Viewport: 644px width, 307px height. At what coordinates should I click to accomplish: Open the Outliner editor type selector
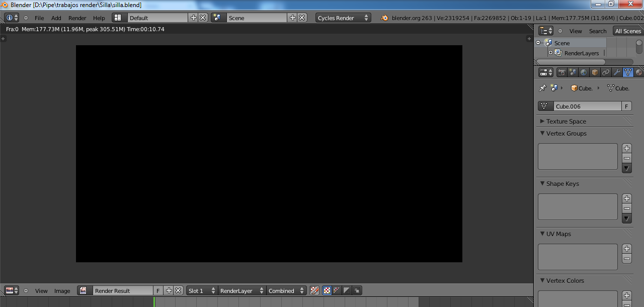(x=545, y=31)
